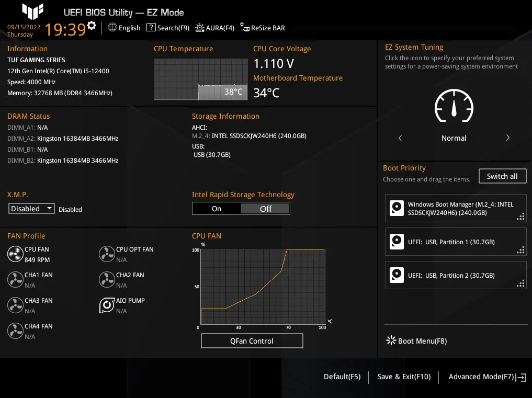The width and height of the screenshot is (532, 398).
Task: Click the Normal tuning mode label
Action: [x=454, y=138]
